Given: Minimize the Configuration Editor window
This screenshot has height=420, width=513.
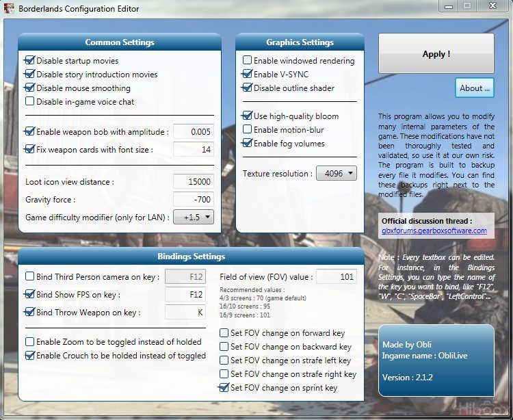Looking at the screenshot, I should coord(449,6).
